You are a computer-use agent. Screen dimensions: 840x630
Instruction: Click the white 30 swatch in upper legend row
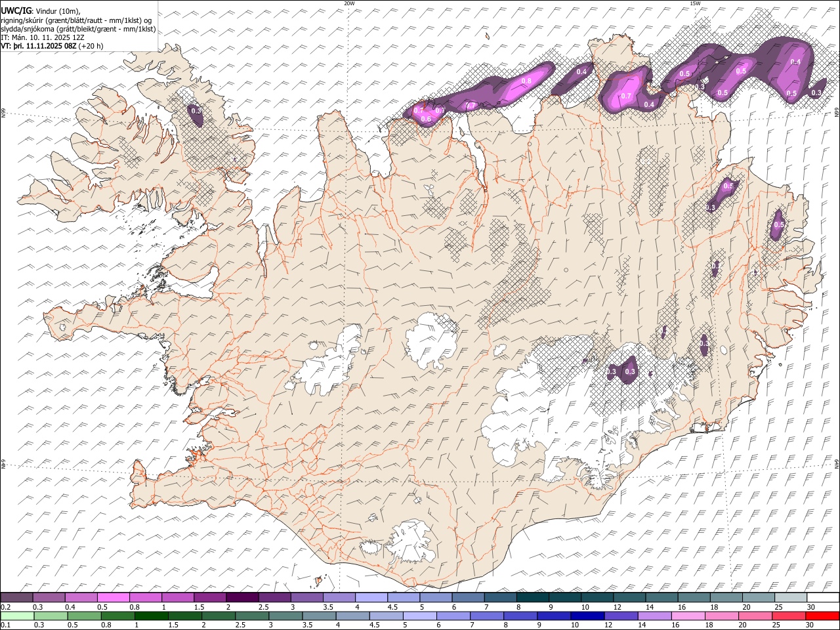823,598
